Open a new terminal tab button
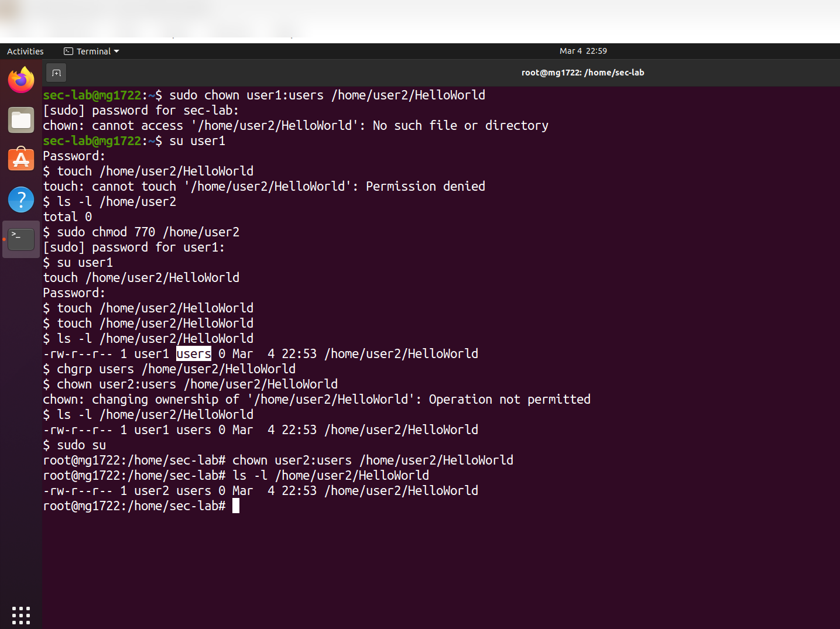This screenshot has height=629, width=840. (x=56, y=73)
